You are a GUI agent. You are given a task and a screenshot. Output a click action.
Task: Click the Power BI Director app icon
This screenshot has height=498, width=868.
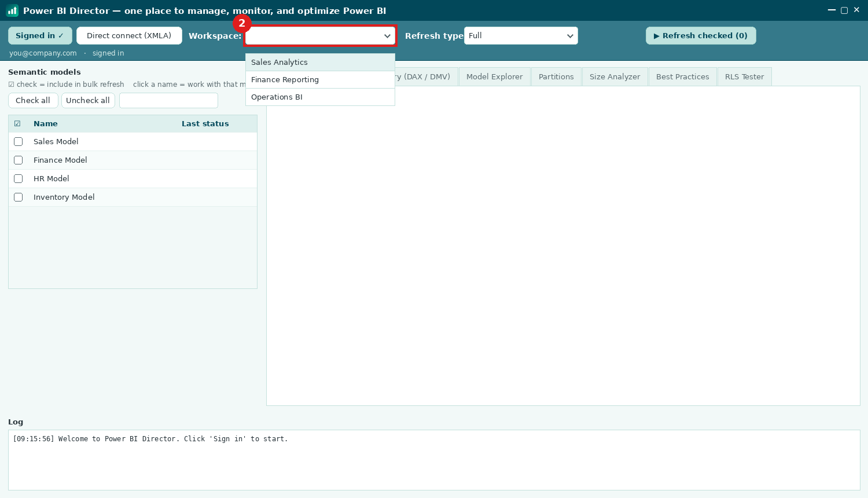pos(12,10)
